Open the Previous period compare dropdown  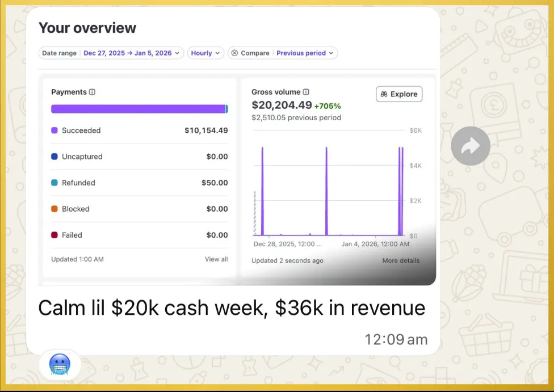point(305,53)
